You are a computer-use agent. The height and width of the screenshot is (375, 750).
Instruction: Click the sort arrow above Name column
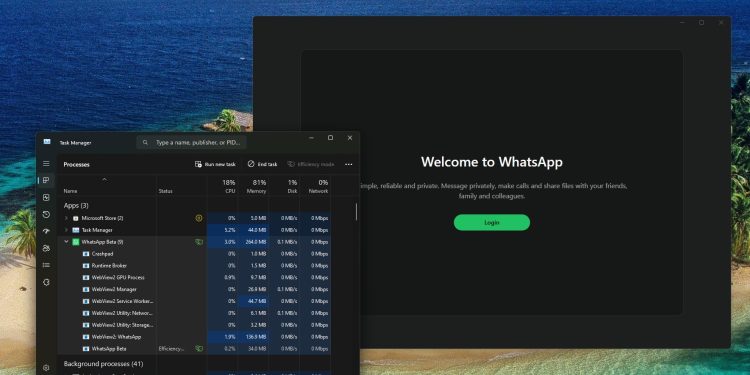coord(105,179)
